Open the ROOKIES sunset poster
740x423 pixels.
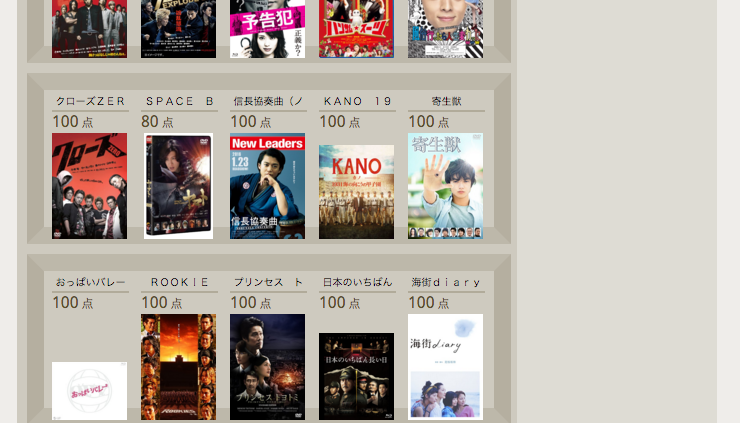point(178,367)
